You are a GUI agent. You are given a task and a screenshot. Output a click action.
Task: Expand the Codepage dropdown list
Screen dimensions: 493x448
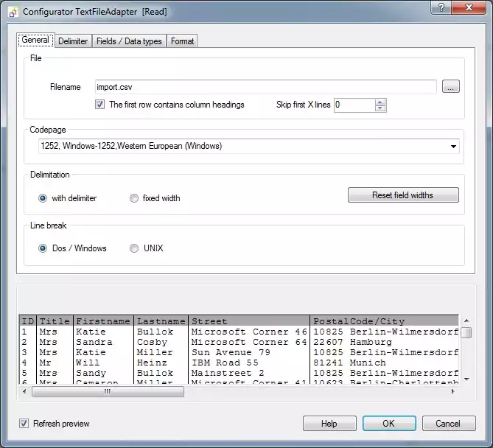[x=453, y=146]
